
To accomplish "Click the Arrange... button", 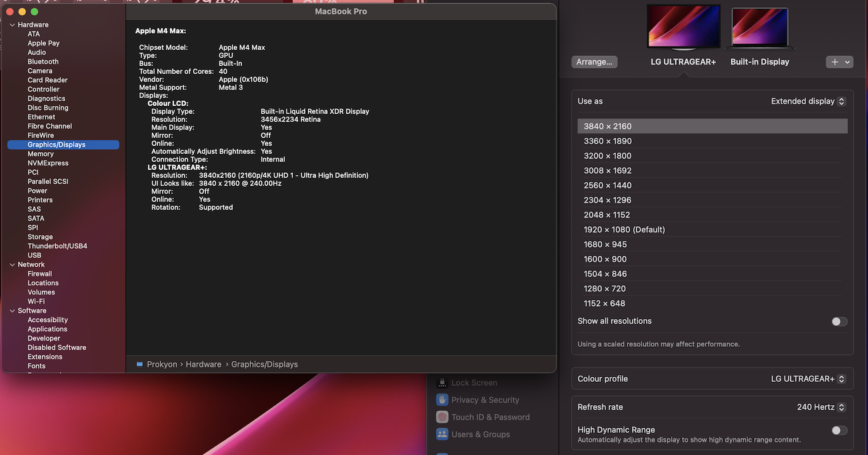I will pos(594,61).
